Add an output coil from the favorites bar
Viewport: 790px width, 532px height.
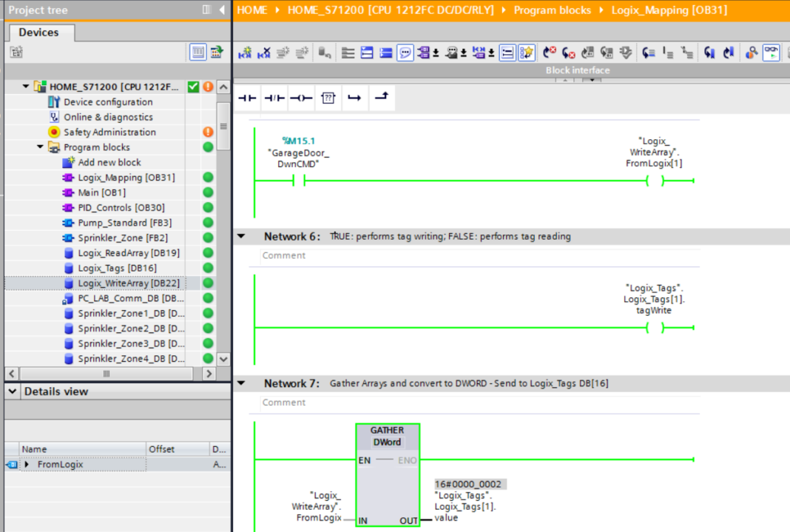[x=301, y=97]
